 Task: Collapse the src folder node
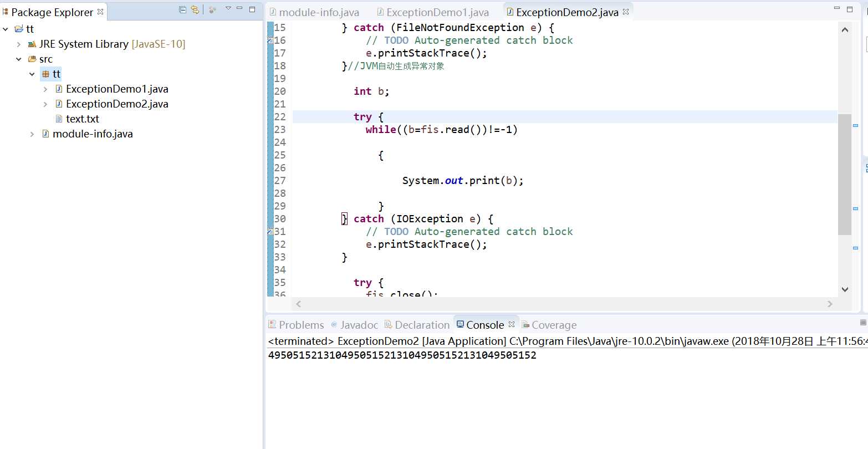19,59
